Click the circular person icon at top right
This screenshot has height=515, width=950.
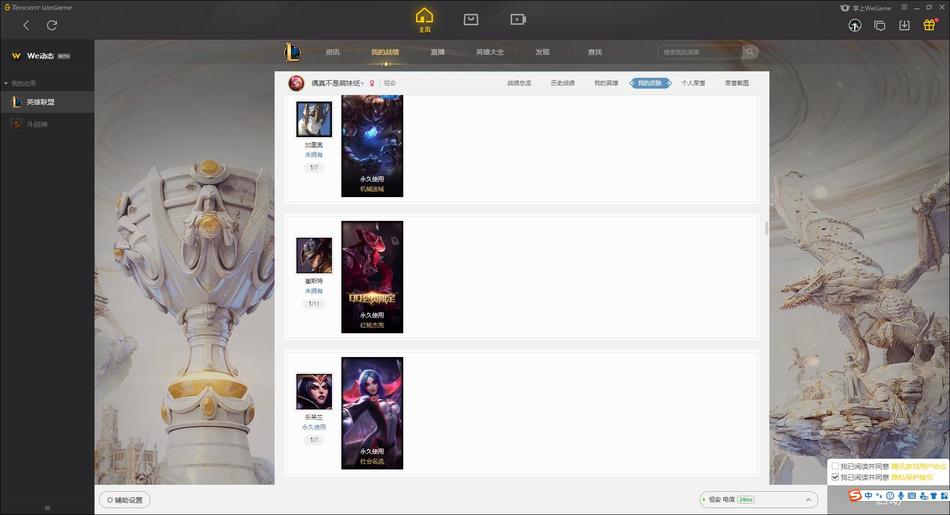855,25
